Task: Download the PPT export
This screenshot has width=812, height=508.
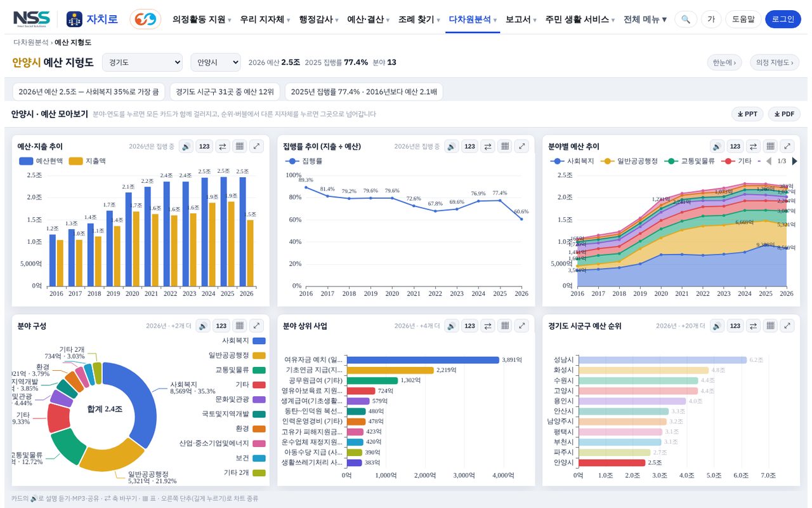Action: point(748,114)
